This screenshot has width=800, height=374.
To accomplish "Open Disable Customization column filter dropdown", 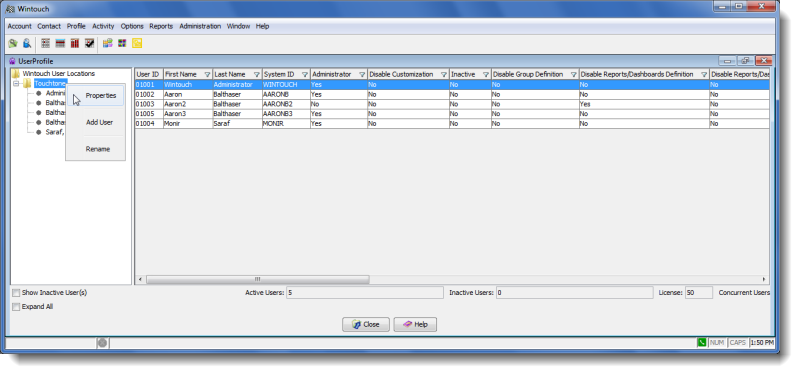I will (444, 74).
